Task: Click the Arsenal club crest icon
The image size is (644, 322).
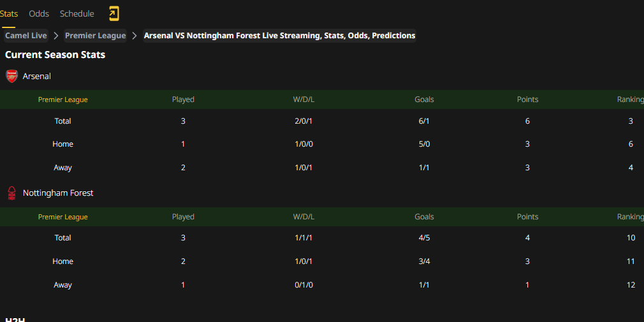Action: pyautogui.click(x=12, y=76)
